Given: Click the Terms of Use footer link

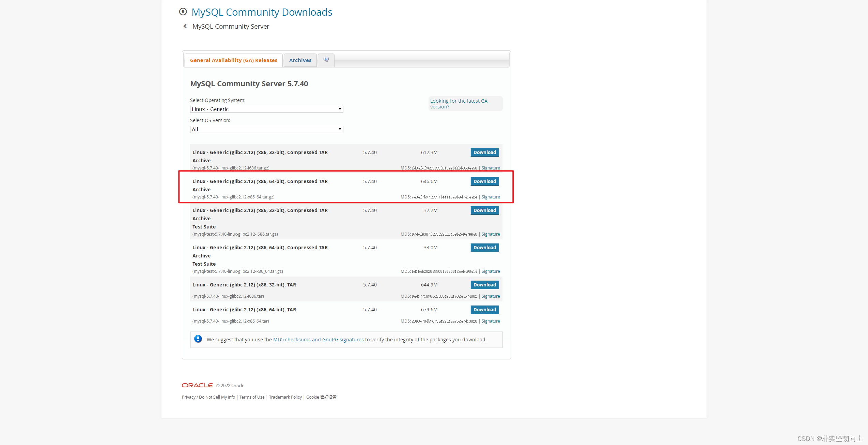Looking at the screenshot, I should [252, 397].
